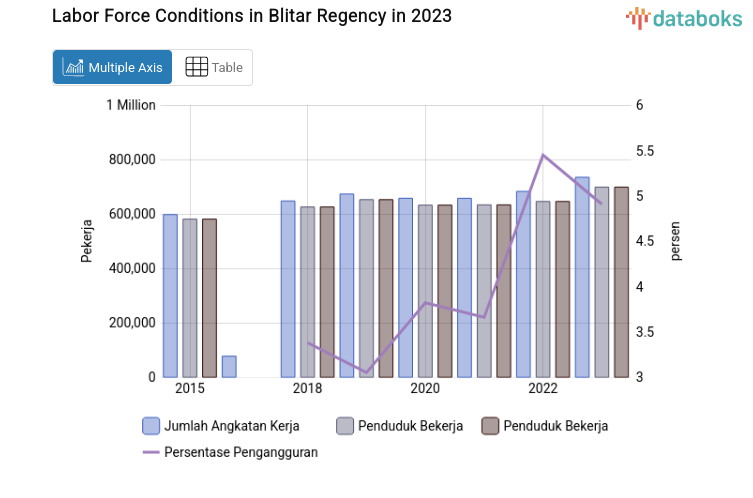753x498 pixels.
Task: Click the Table grid icon
Action: coord(197,67)
